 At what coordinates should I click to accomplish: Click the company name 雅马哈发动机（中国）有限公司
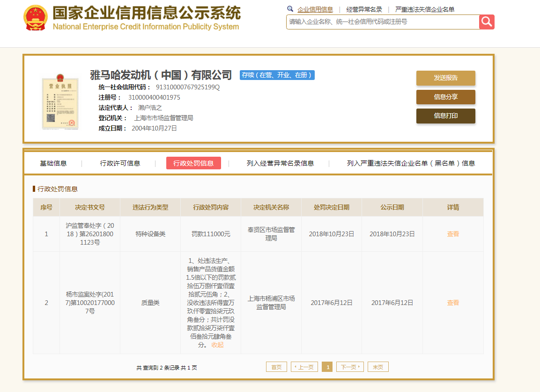pos(161,75)
